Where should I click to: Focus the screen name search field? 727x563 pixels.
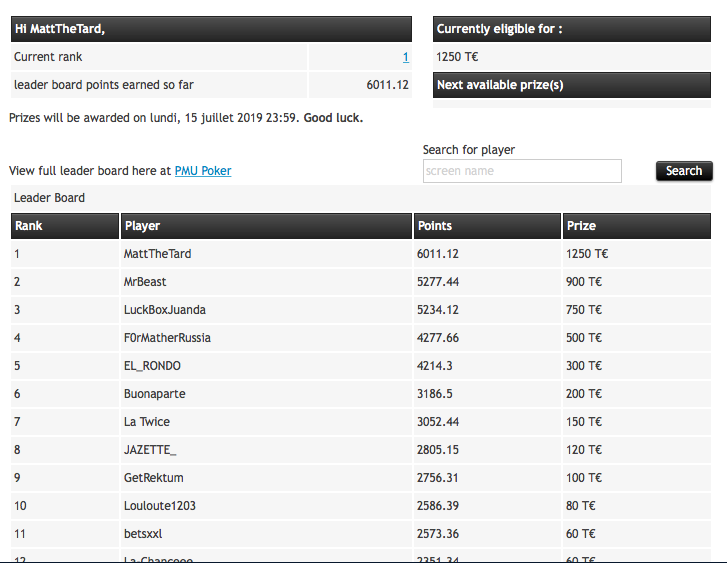tap(522, 171)
